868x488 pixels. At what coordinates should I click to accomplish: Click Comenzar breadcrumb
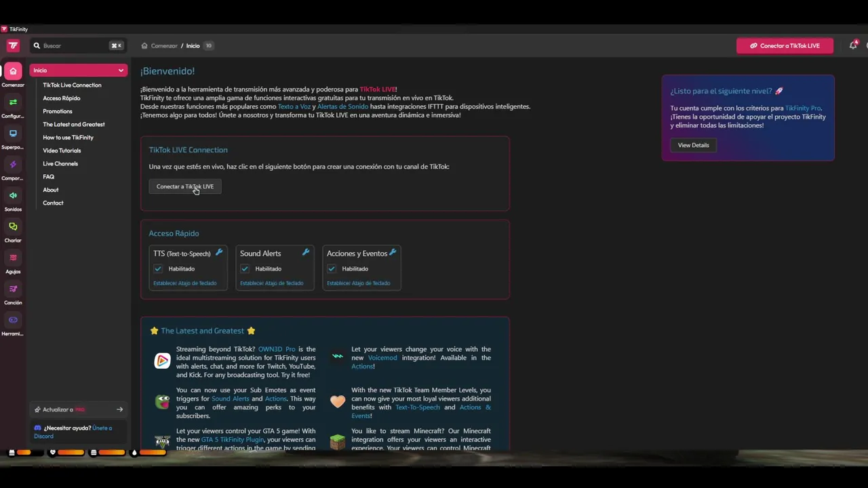click(164, 45)
